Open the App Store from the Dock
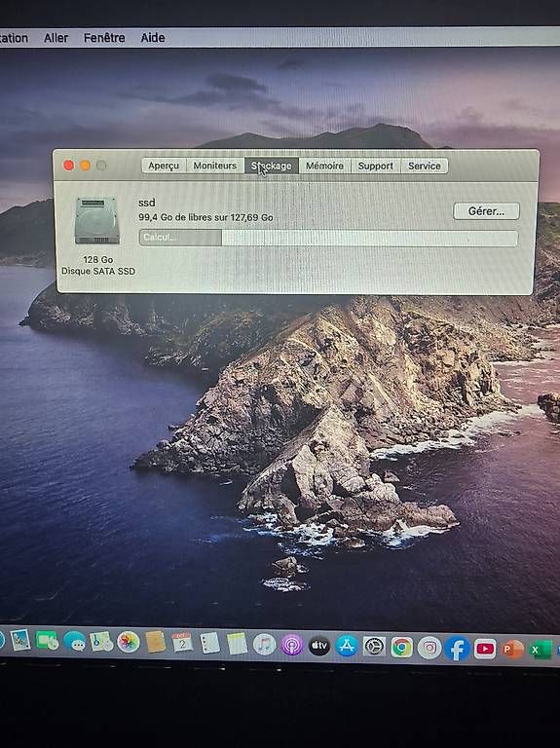 click(347, 647)
